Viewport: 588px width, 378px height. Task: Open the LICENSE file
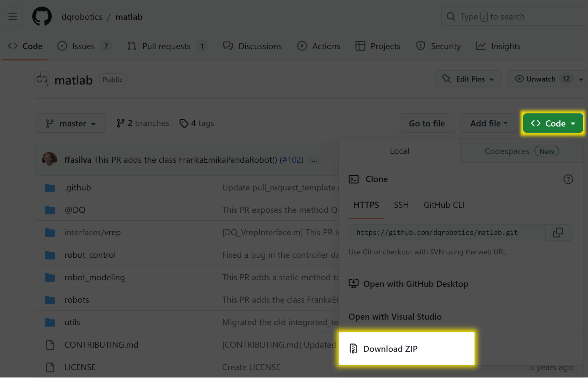click(x=80, y=367)
